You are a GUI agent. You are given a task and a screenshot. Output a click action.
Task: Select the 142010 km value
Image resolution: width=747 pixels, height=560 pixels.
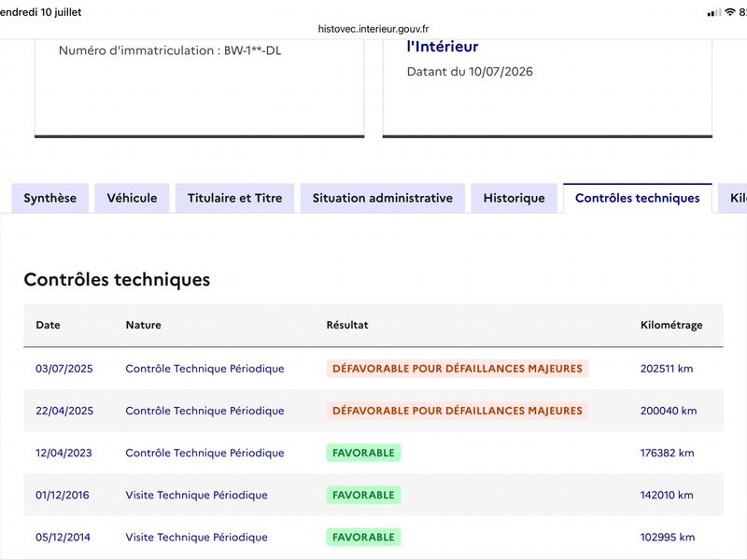point(667,496)
